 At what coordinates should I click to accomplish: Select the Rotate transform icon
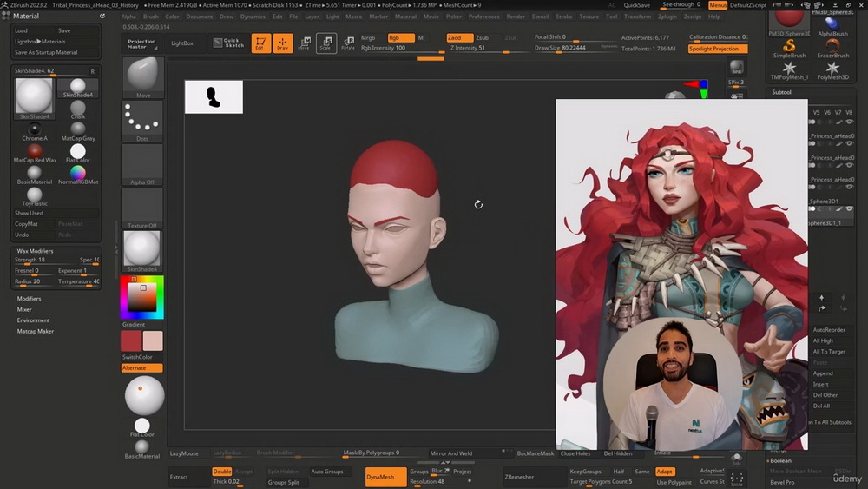click(x=348, y=43)
